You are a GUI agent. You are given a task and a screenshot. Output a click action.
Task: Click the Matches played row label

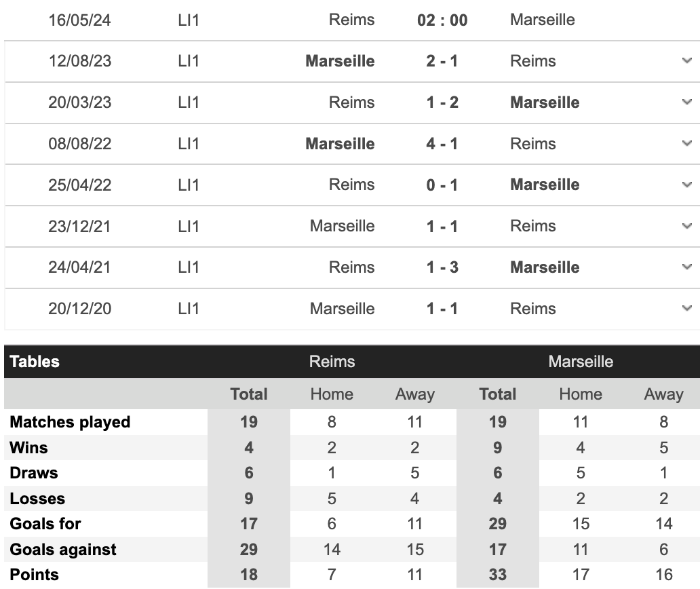click(x=70, y=422)
